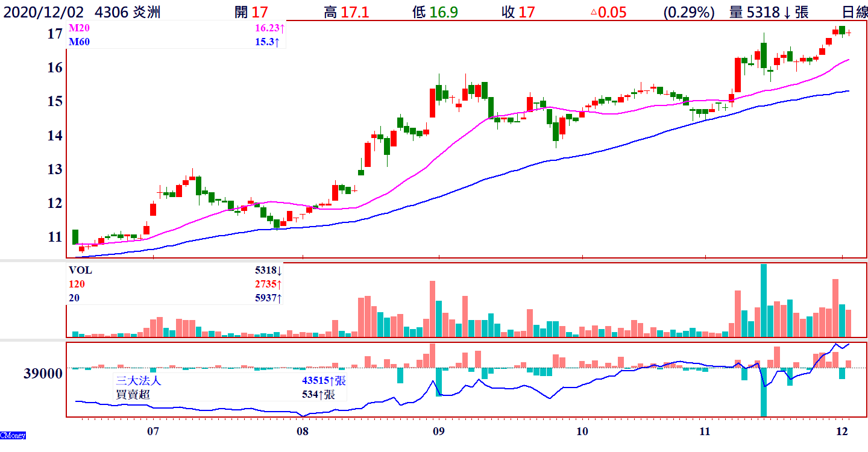The height and width of the screenshot is (452, 868).
Task: Click the 11 month marker on timeline
Action: pos(705,432)
